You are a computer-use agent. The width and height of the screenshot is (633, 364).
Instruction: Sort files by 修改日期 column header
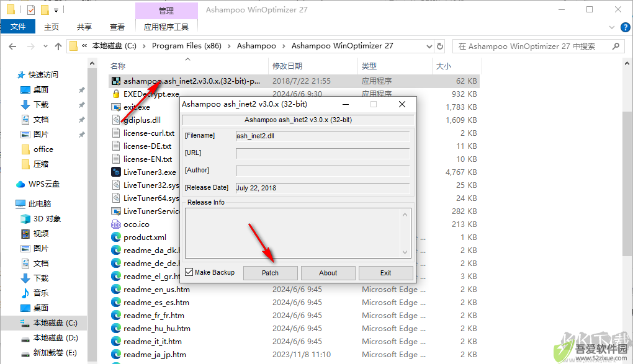point(287,66)
